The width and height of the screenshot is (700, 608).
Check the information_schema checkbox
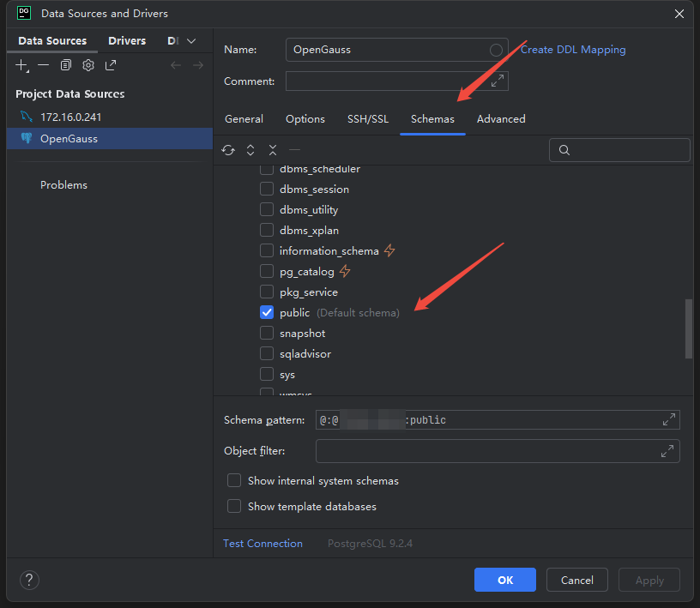(267, 250)
